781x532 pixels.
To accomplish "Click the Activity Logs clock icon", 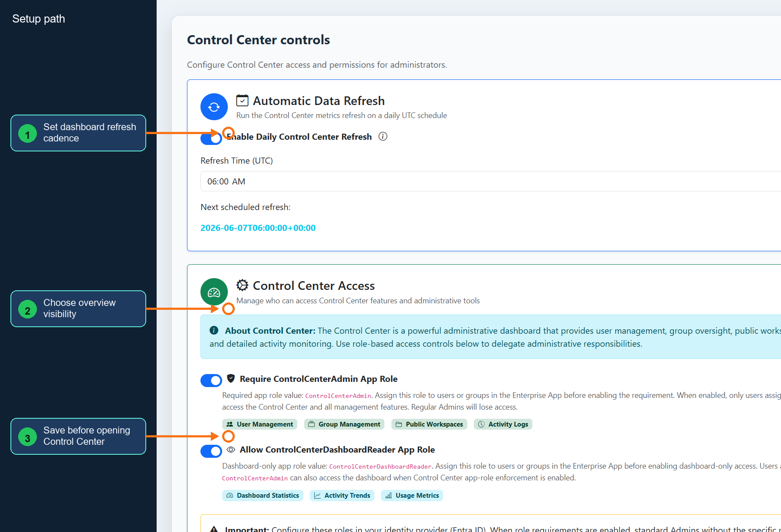I will (x=481, y=424).
